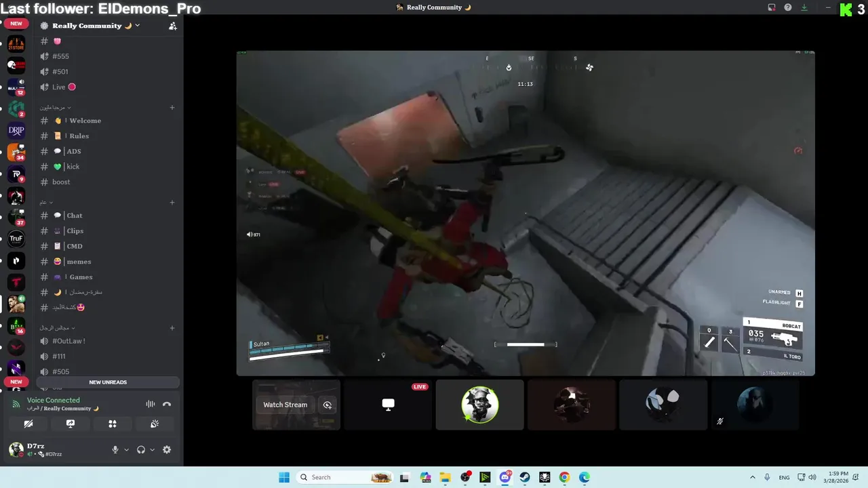Open the Clips channel

point(108,230)
